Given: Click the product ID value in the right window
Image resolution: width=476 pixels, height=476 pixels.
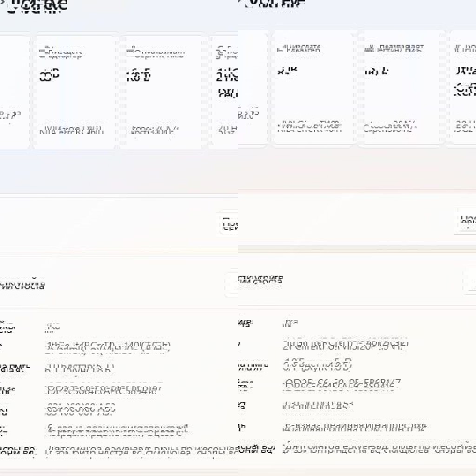Looking at the screenshot, I should pos(318,405).
